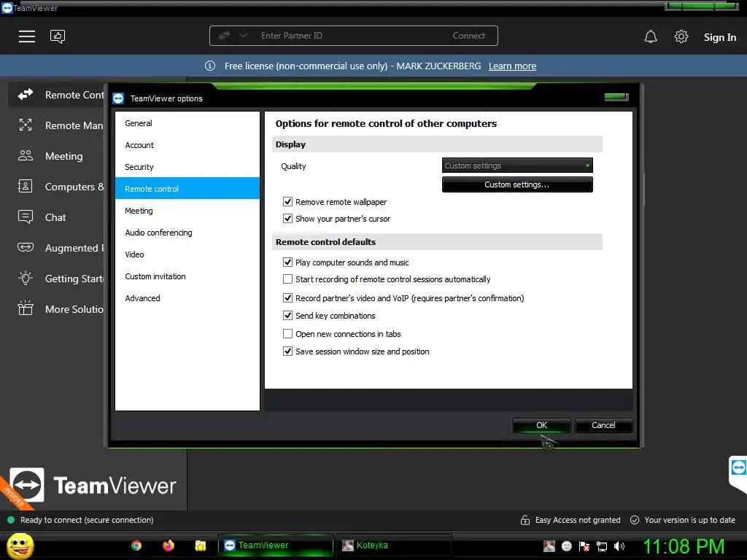Image resolution: width=747 pixels, height=560 pixels.
Task: Click the Chat sidebar icon
Action: (x=26, y=217)
